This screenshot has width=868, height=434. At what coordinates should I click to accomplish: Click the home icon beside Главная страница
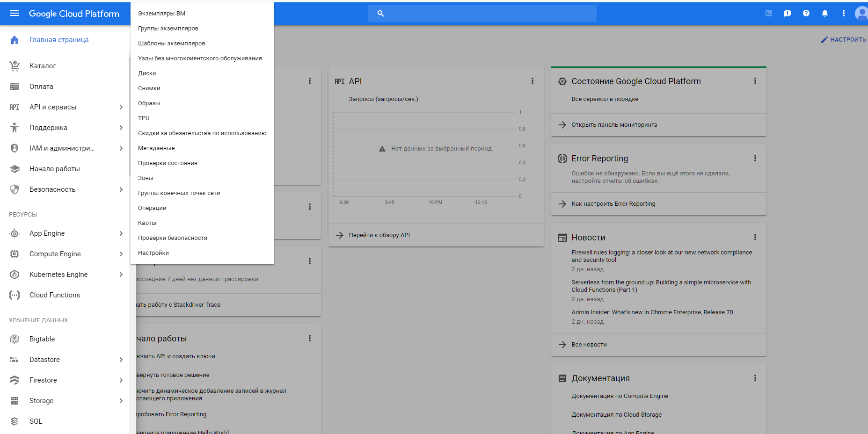15,40
